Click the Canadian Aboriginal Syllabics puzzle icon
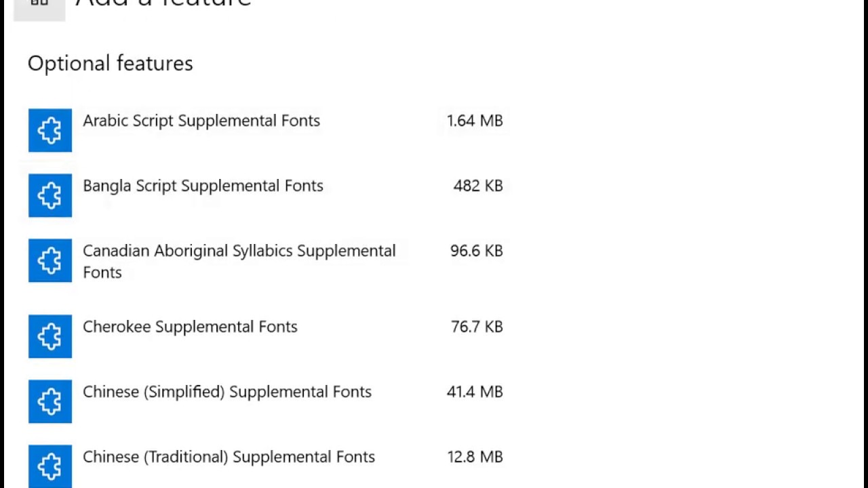This screenshot has width=868, height=488. 50,260
